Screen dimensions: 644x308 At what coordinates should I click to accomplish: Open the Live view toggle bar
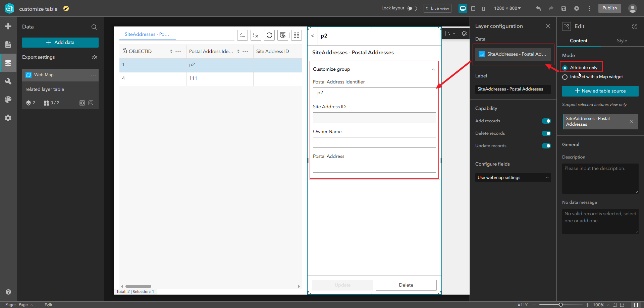click(x=437, y=8)
